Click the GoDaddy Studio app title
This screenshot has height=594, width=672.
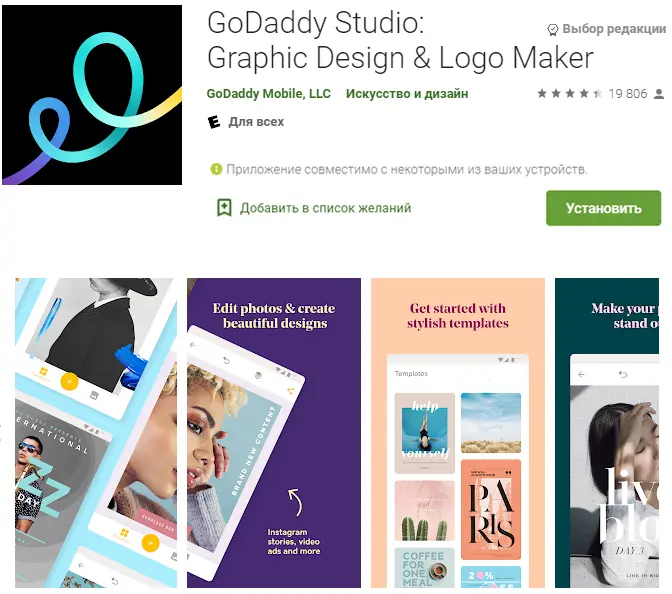point(400,40)
